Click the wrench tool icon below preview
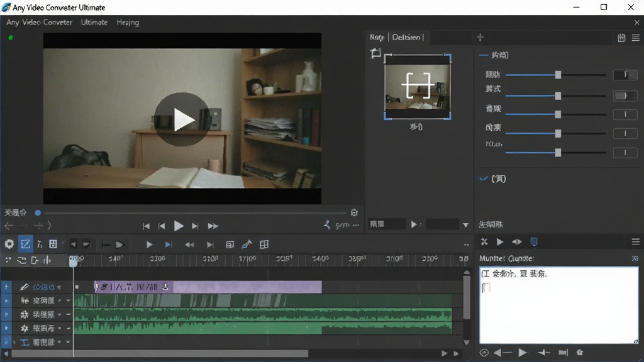 (327, 225)
